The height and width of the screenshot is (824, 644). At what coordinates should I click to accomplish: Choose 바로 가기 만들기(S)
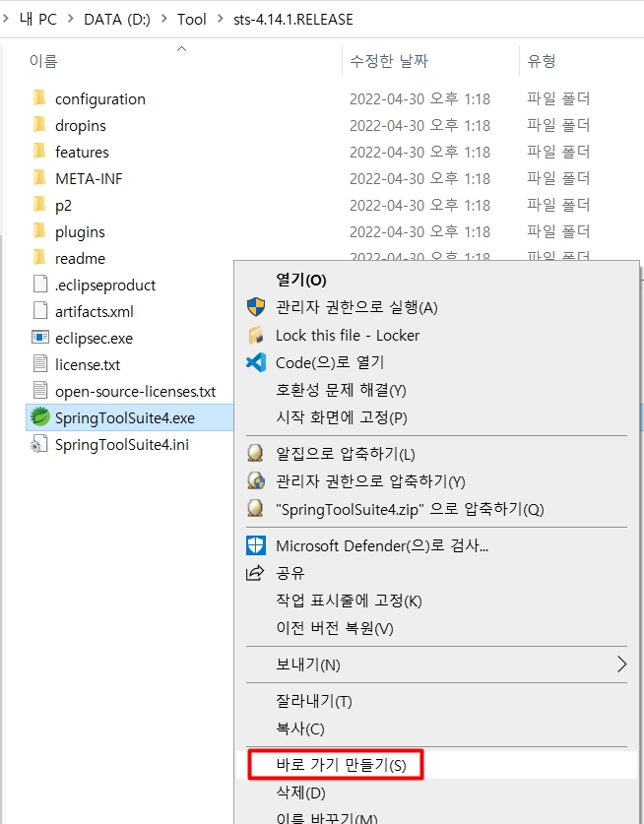point(436,765)
